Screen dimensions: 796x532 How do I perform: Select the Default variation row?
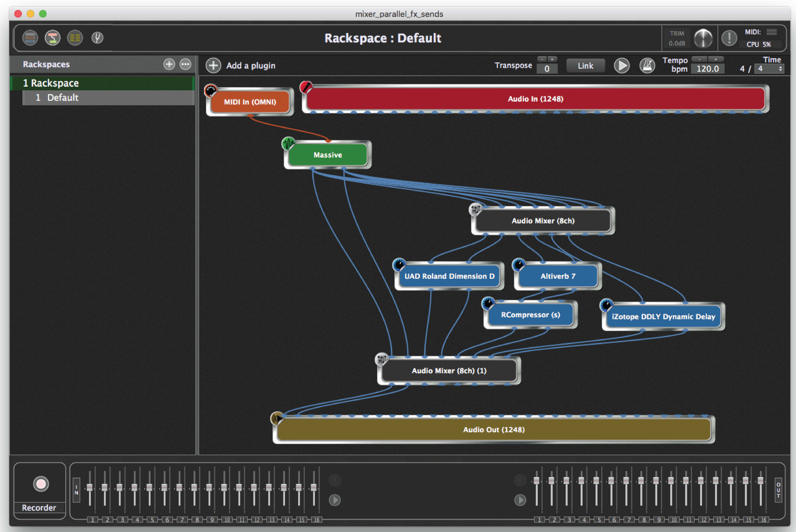click(108, 98)
